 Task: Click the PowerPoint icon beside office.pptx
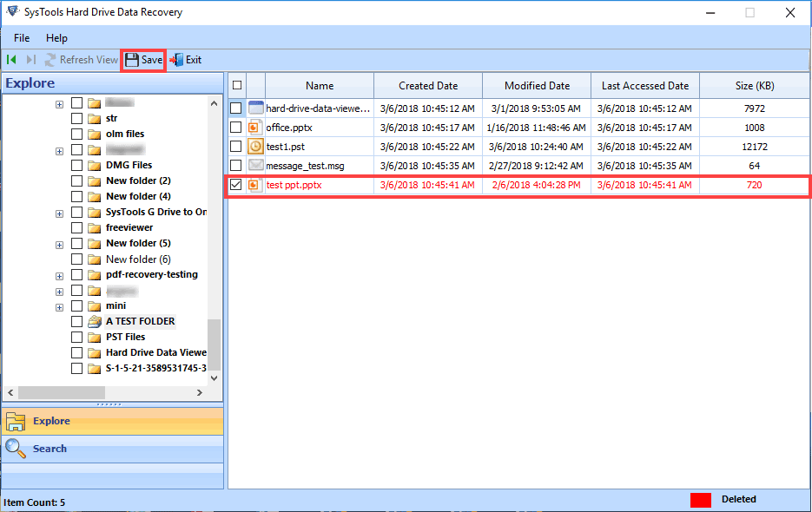tap(254, 128)
